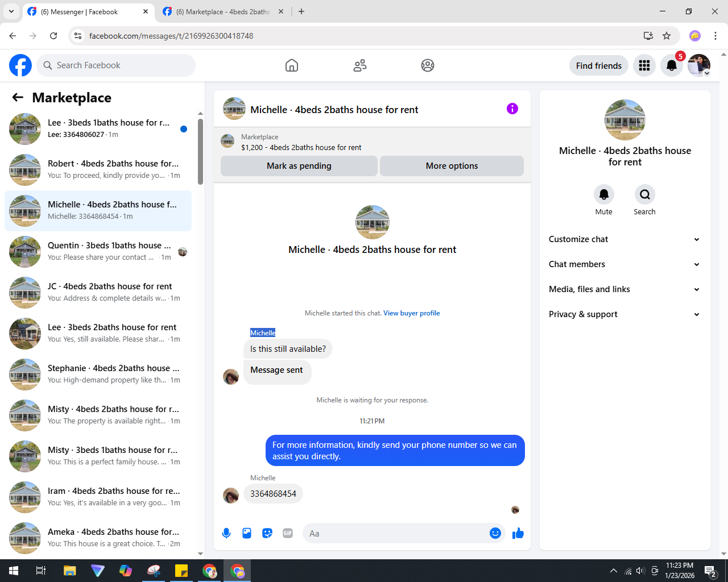Search in conversation magnifier icon

coord(645,194)
